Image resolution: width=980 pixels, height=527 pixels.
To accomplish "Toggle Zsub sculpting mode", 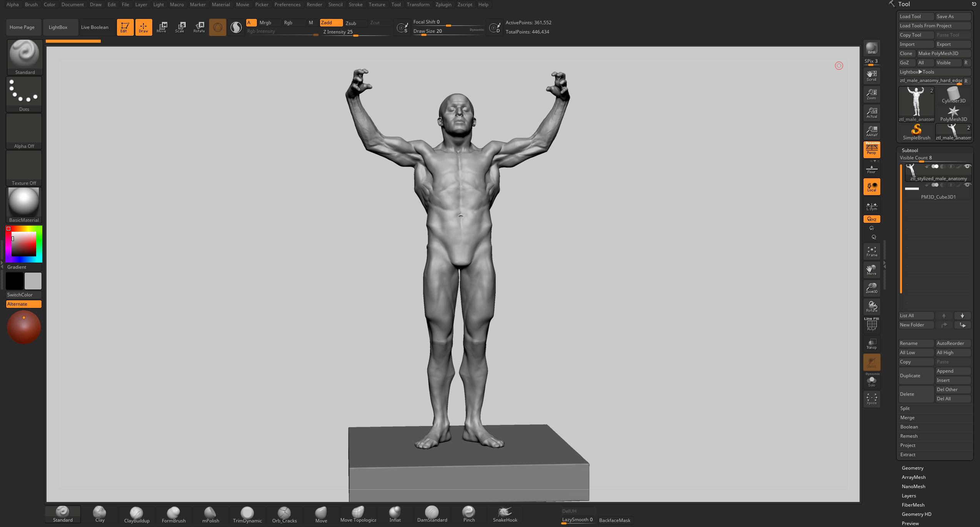I will coord(355,23).
